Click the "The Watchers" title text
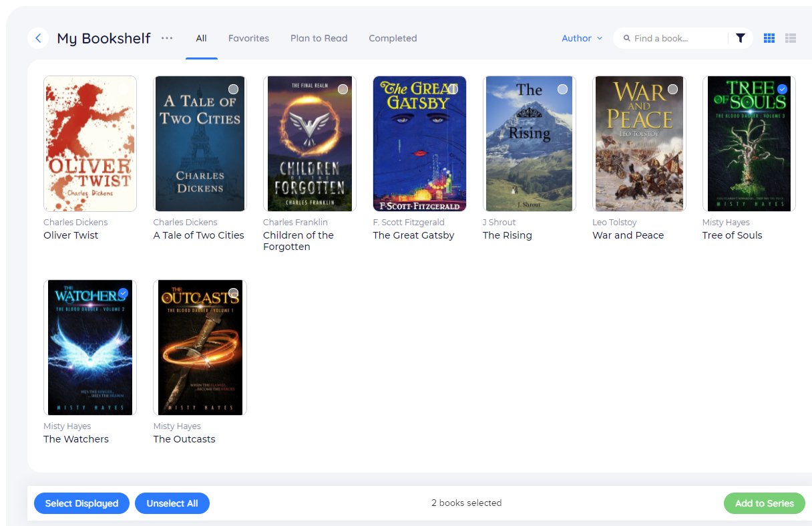The width and height of the screenshot is (812, 526). coord(76,439)
